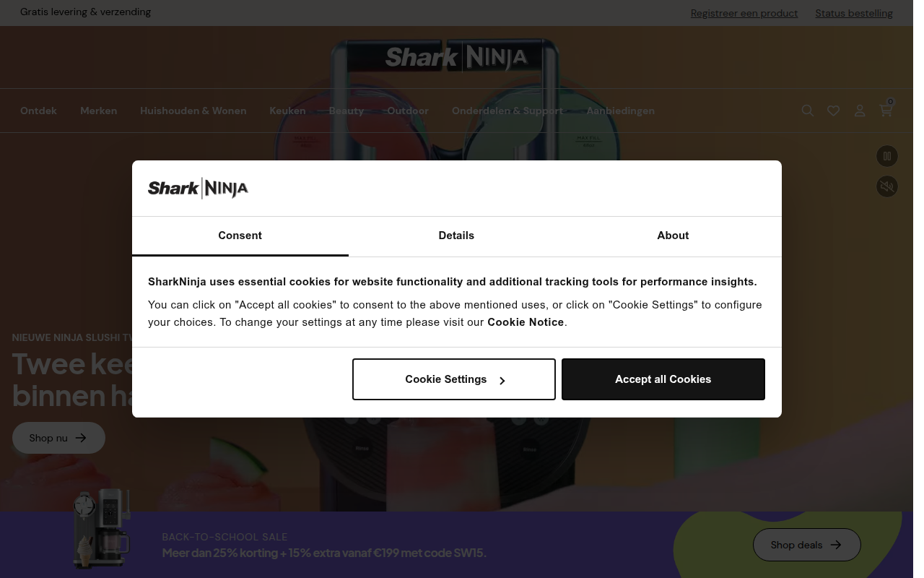
Task: Open the shopping cart icon
Action: [886, 110]
